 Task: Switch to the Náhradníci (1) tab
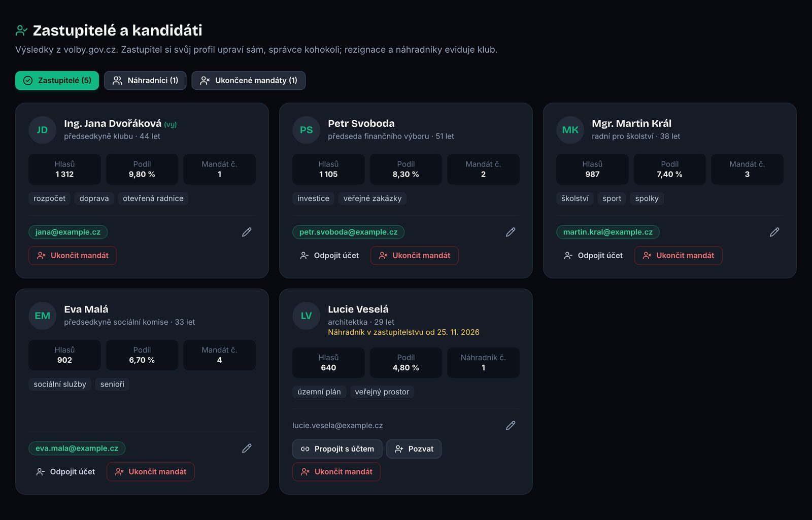click(x=145, y=81)
